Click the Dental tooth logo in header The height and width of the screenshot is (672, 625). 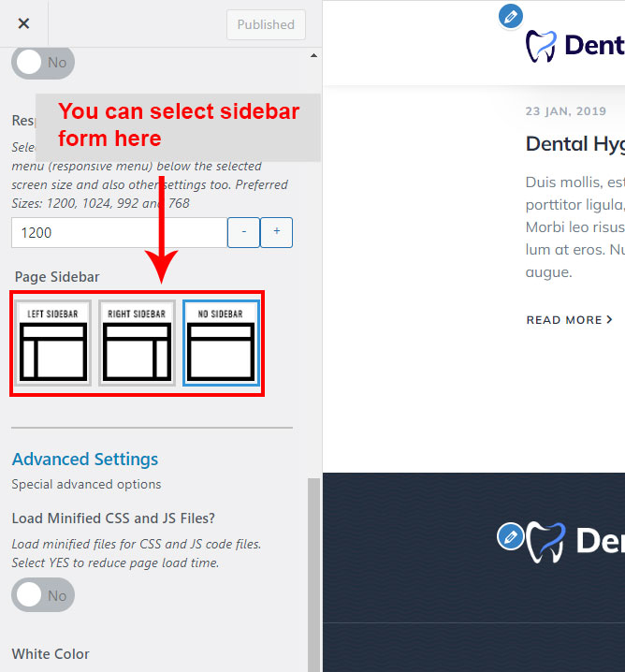tap(541, 46)
